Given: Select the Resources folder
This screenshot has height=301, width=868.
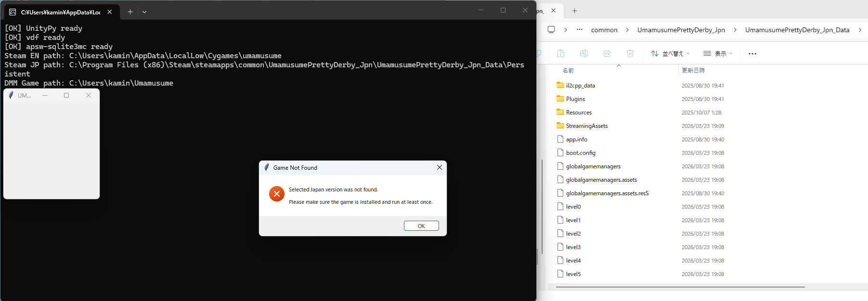Looking at the screenshot, I should pos(579,113).
